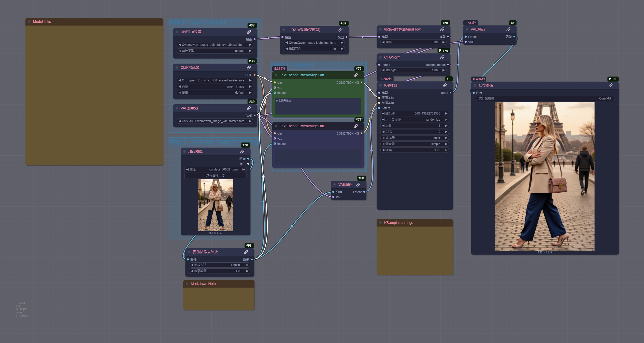Toggle collapse dot on 加载图像 node

coord(184,151)
